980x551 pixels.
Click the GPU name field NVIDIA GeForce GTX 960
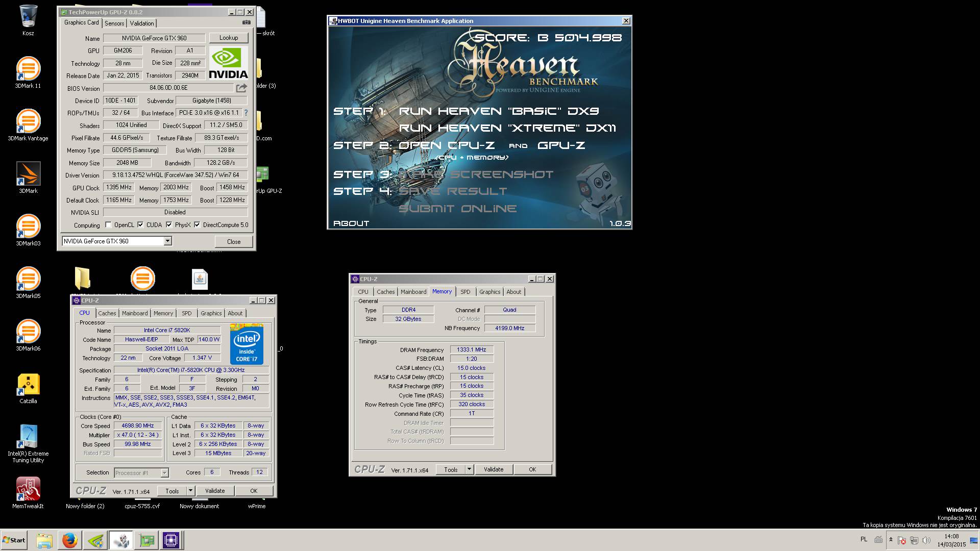coord(154,38)
